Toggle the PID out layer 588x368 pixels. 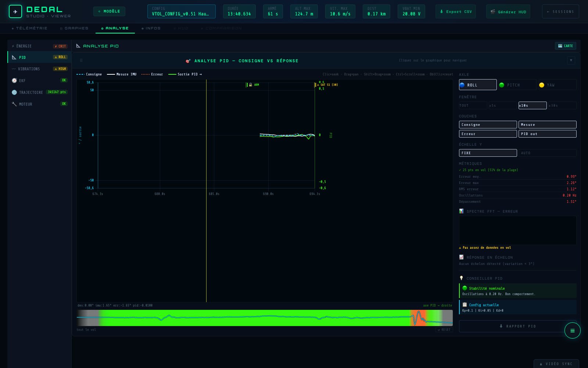click(547, 134)
